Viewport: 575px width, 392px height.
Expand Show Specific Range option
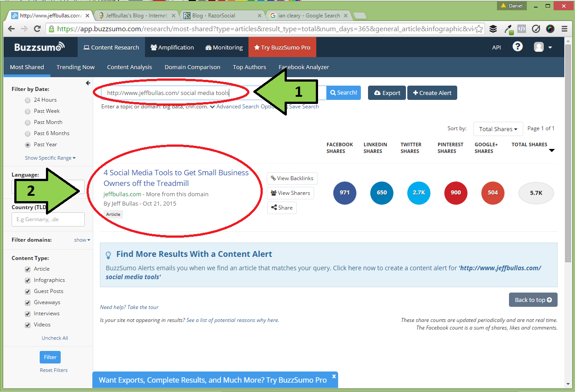[x=50, y=158]
